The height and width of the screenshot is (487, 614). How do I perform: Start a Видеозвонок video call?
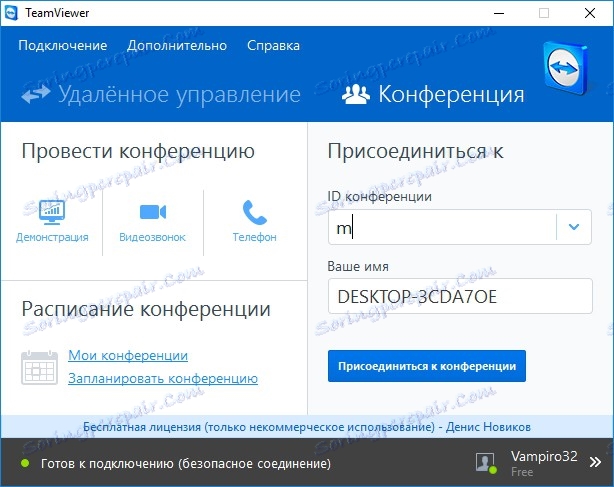152,222
